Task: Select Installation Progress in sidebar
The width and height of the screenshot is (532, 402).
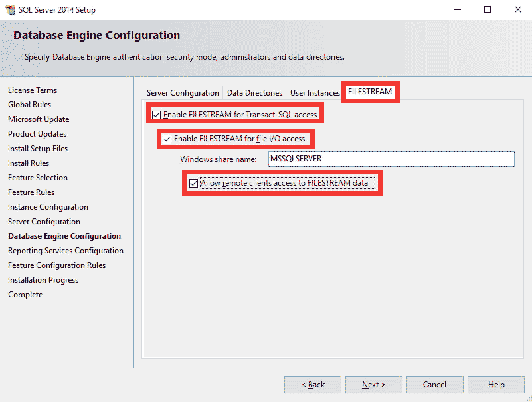Action: click(43, 279)
